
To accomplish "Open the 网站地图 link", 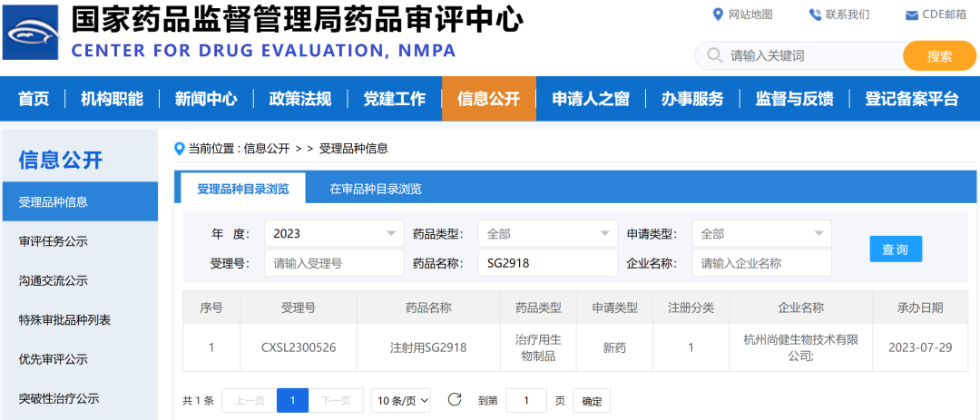I will (x=750, y=15).
